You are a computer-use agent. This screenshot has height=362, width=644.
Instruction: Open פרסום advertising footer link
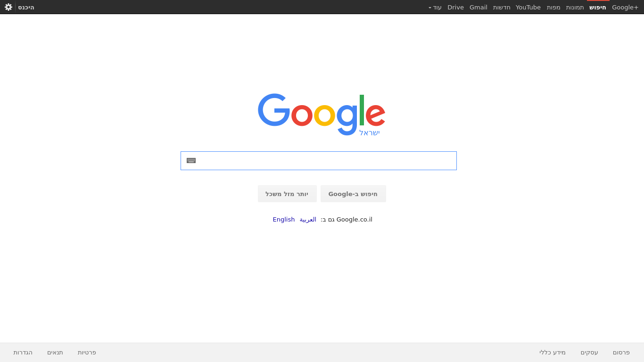pos(621,353)
